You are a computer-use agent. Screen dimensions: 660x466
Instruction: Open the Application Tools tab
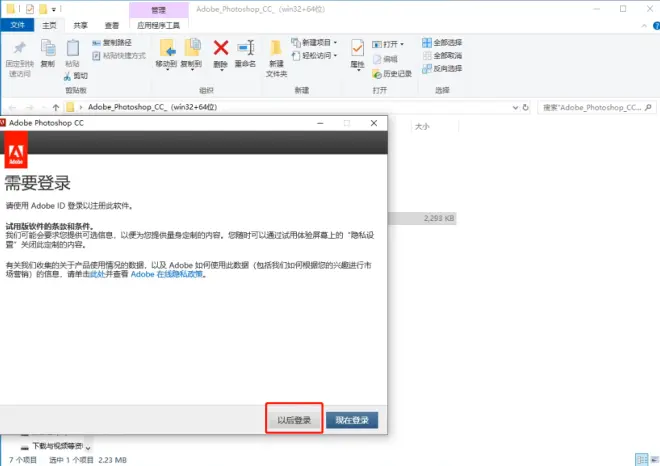coord(158,26)
